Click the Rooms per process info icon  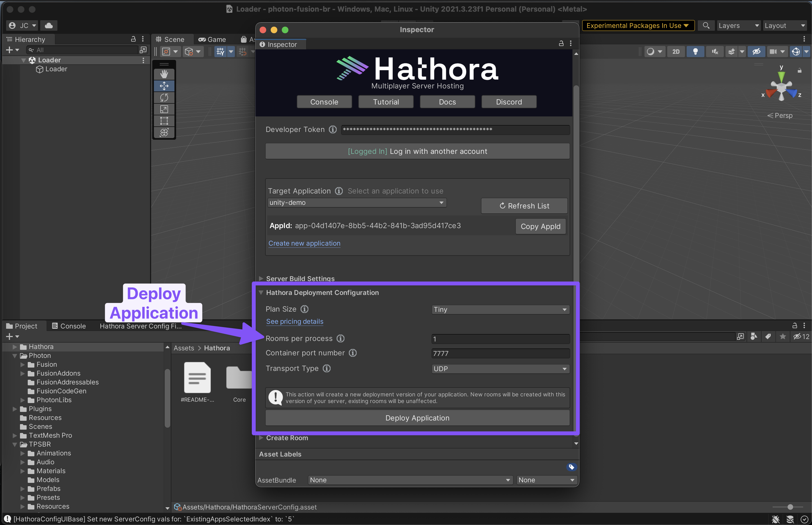340,338
